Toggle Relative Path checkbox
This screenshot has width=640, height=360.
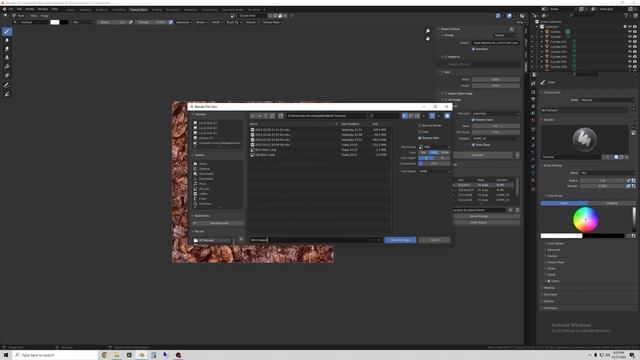point(420,138)
